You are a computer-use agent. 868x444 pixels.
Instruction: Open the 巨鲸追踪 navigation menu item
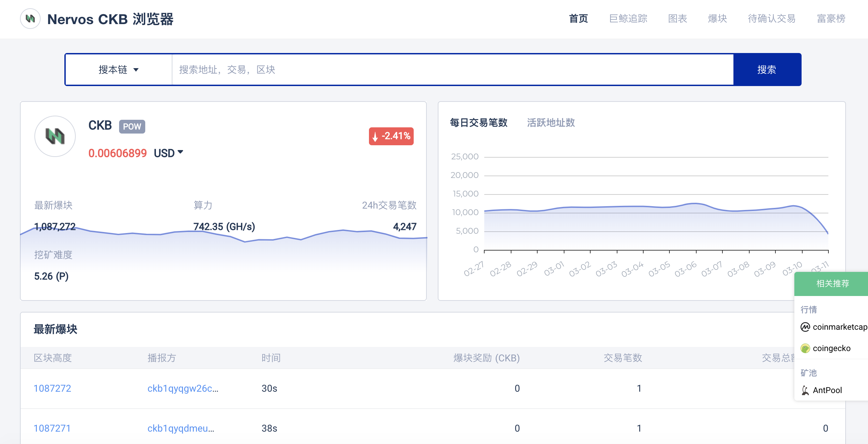pos(628,19)
